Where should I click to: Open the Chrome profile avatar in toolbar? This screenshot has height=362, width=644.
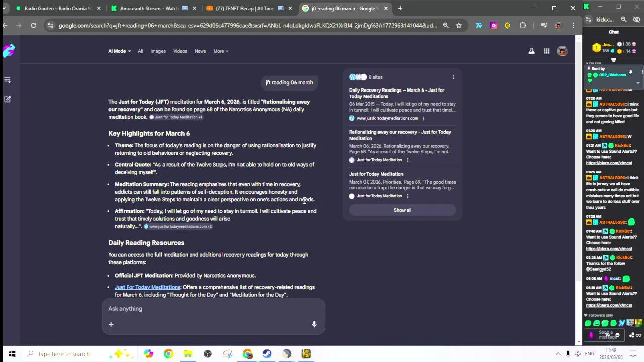pyautogui.click(x=558, y=25)
